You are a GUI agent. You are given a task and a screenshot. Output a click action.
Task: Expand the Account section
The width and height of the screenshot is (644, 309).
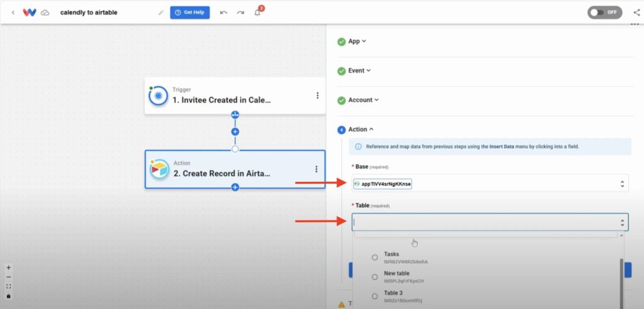[364, 100]
